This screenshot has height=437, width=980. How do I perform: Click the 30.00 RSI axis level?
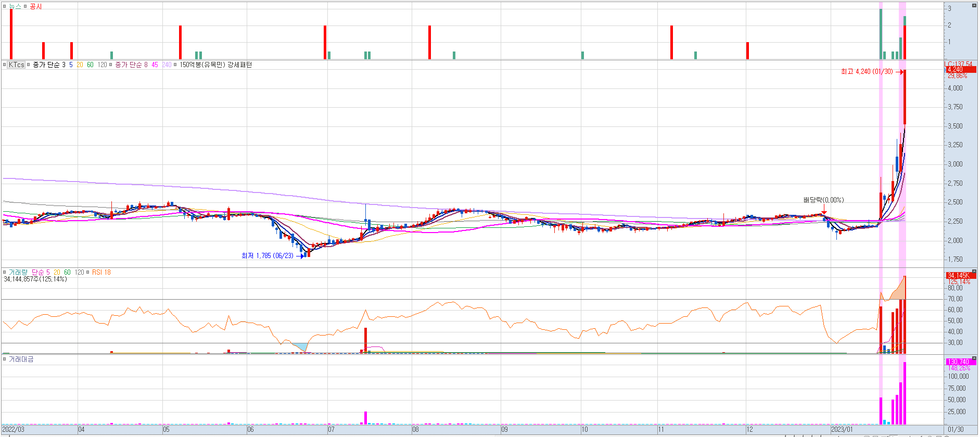[x=955, y=343]
